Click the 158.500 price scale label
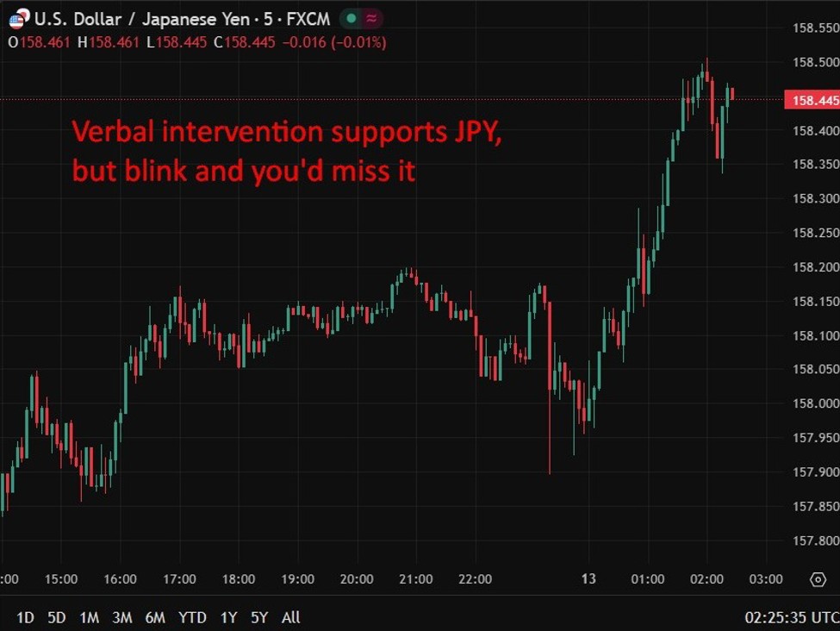 tap(814, 62)
